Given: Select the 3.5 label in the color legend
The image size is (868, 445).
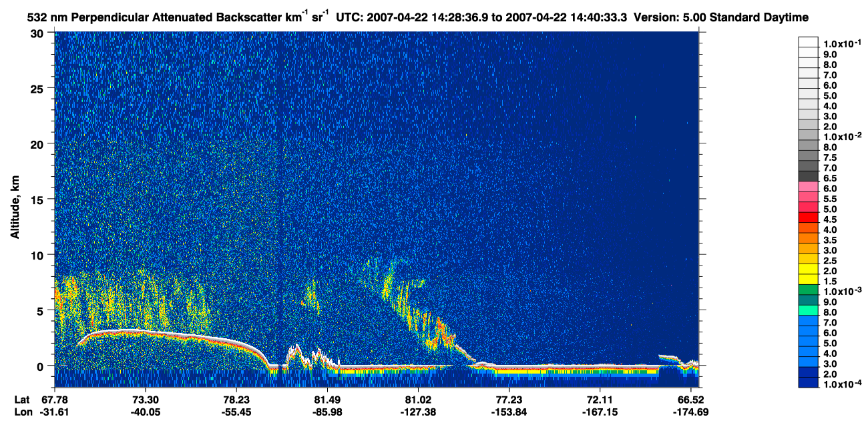Looking at the screenshot, I should pos(831,240).
